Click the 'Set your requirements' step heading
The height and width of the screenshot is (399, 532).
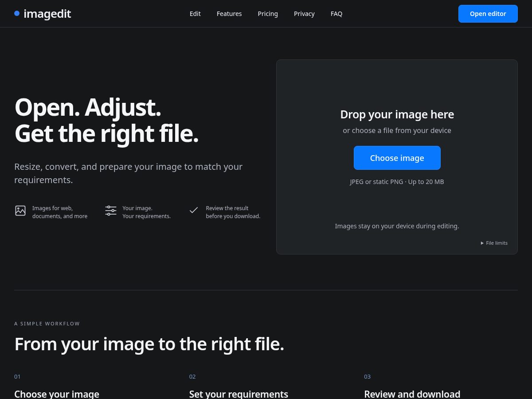pyautogui.click(x=239, y=394)
